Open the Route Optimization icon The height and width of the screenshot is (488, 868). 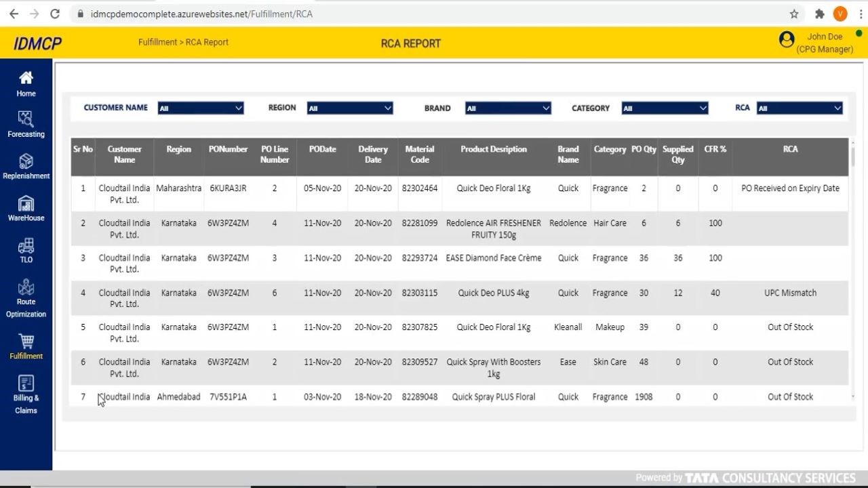click(x=26, y=287)
